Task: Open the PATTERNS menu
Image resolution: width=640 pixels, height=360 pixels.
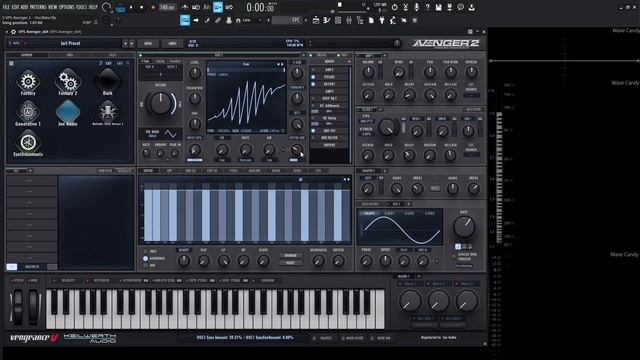Action: coord(38,7)
